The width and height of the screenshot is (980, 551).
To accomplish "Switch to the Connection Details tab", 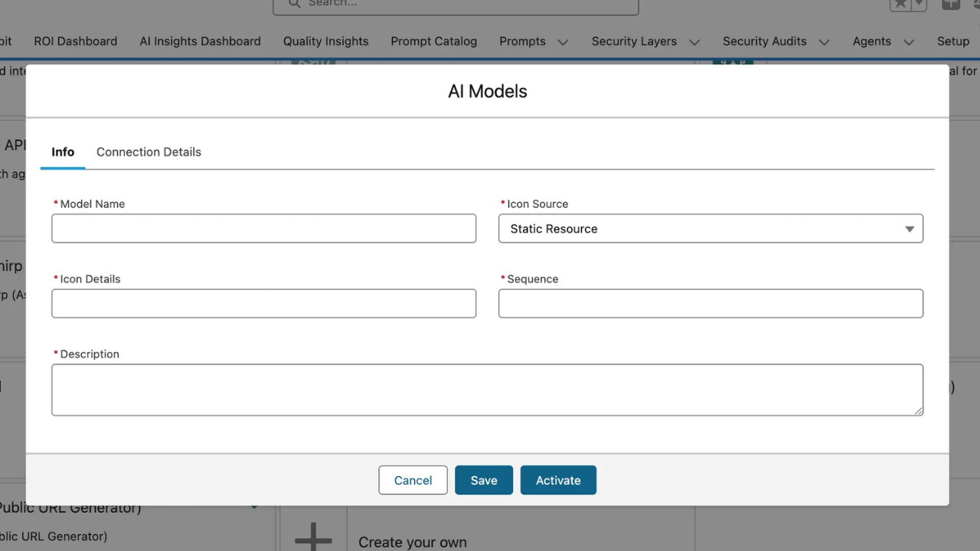I will pos(149,152).
